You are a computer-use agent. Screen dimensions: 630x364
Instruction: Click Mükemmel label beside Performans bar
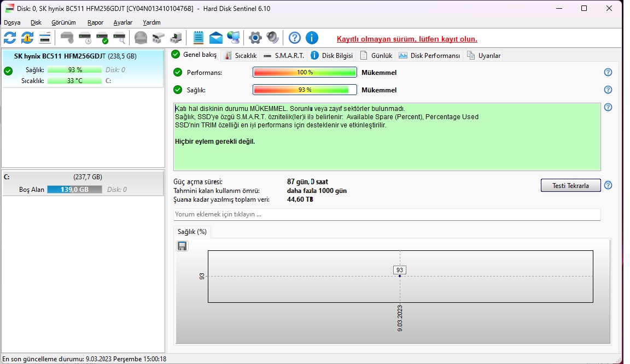379,72
